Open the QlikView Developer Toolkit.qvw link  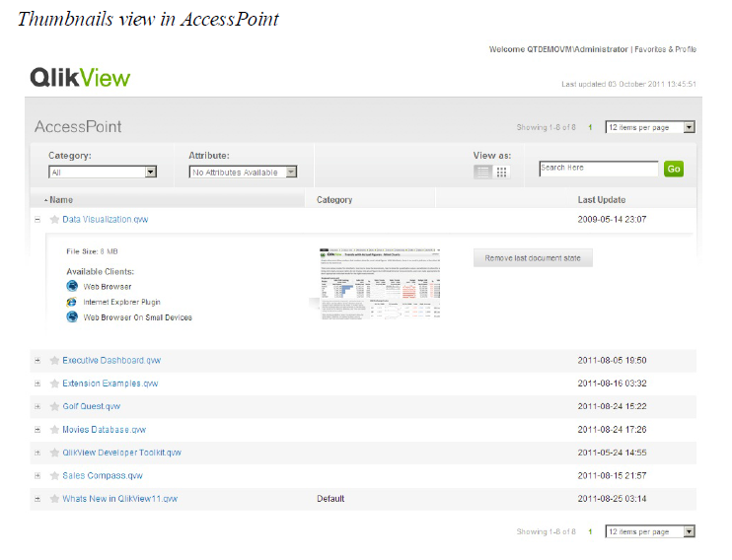(x=122, y=453)
